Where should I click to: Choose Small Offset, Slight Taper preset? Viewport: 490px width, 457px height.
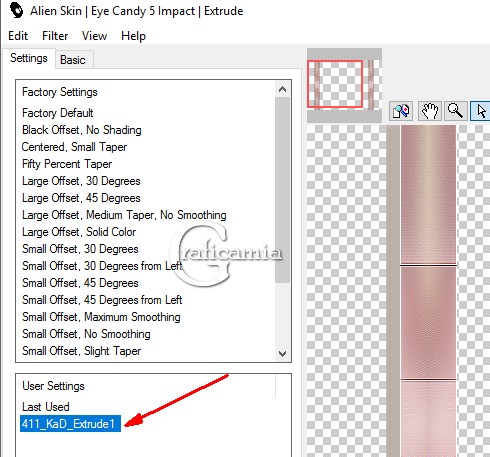pyautogui.click(x=82, y=351)
